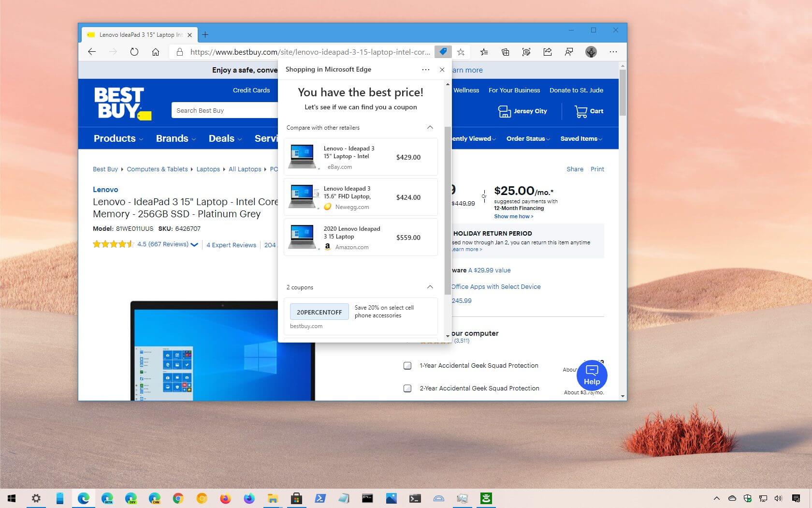Open the Credit Cards menu link
This screenshot has height=508, width=812.
(251, 90)
